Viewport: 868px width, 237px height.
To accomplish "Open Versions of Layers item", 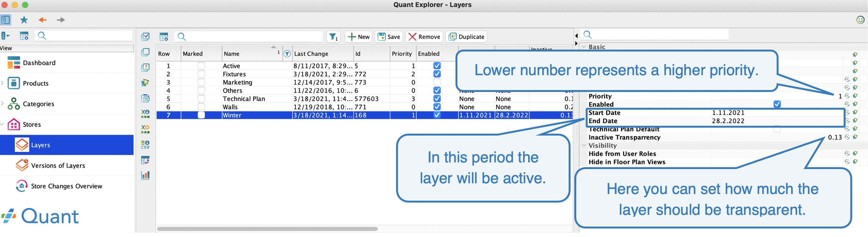I will coord(58,166).
